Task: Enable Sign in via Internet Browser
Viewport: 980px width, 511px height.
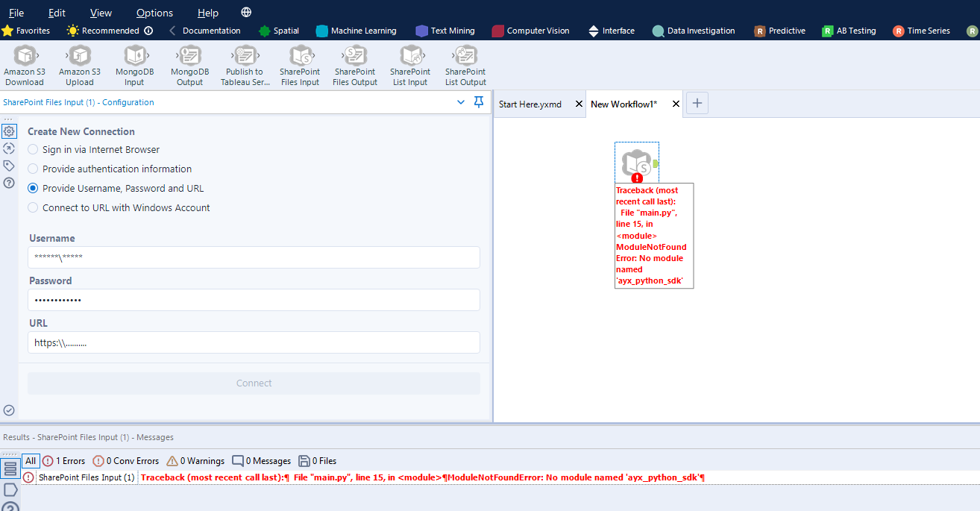Action: coord(32,149)
